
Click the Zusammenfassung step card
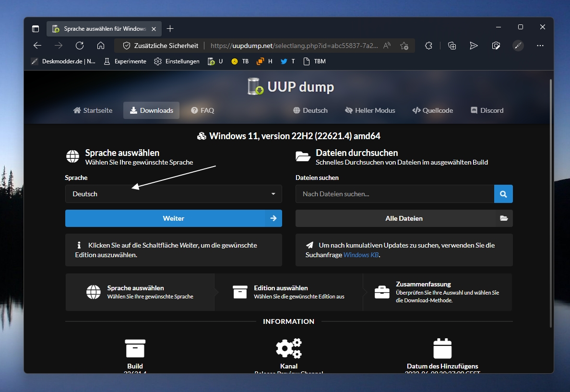437,292
